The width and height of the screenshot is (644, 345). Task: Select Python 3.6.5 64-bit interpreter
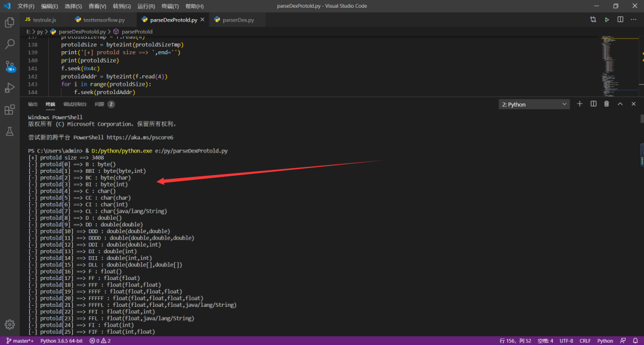click(x=61, y=341)
